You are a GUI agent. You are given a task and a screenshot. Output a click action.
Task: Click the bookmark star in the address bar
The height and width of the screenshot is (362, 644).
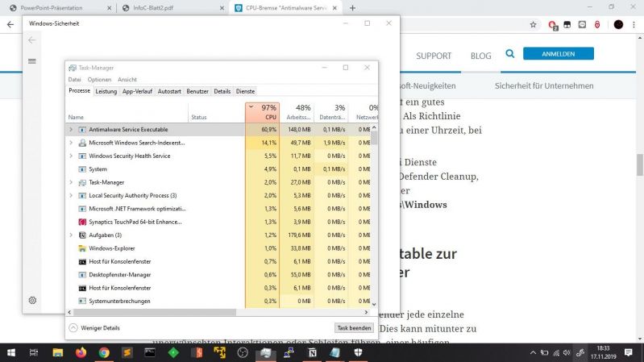click(x=533, y=24)
